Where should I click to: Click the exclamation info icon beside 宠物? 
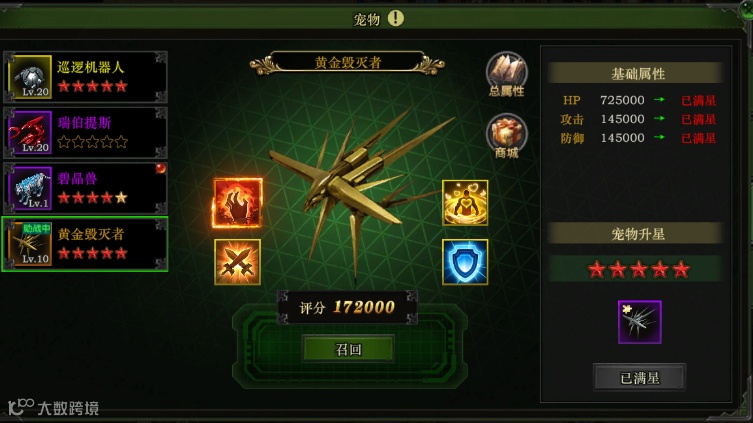click(396, 18)
